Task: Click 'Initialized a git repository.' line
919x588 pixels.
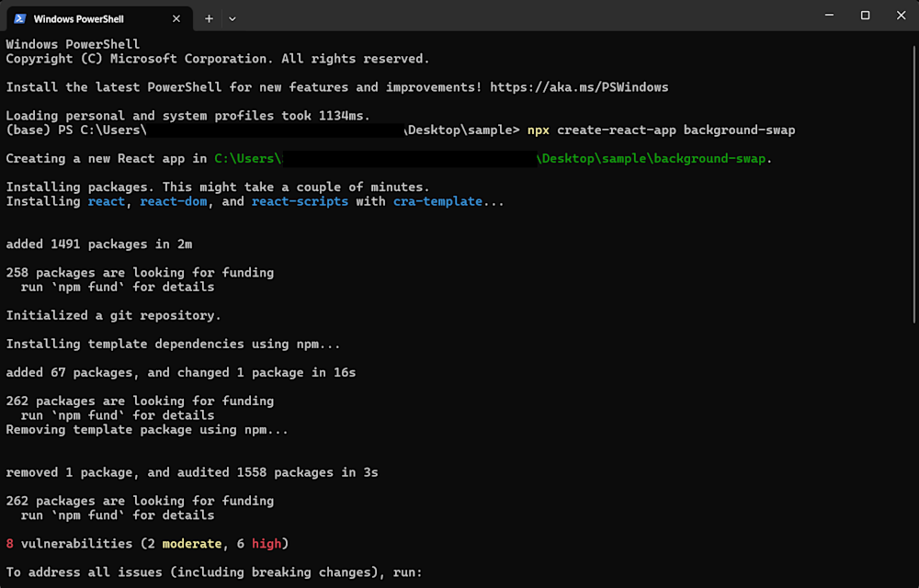Action: tap(114, 316)
